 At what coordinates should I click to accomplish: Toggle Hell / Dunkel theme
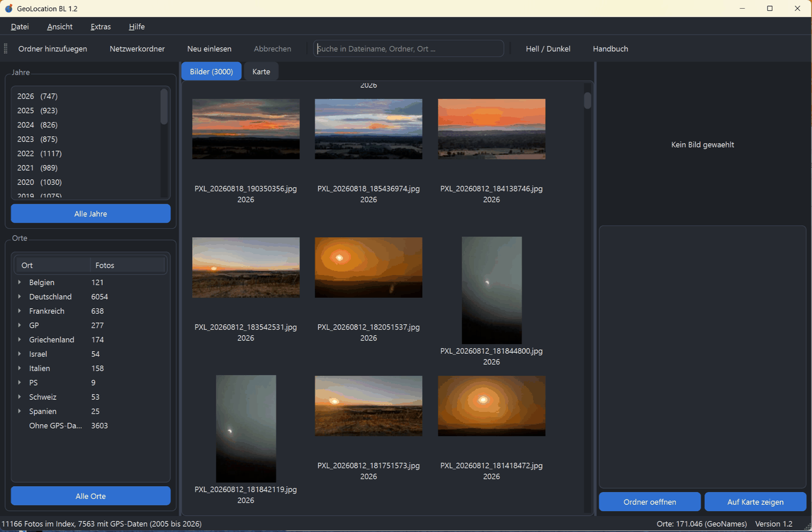(548, 49)
